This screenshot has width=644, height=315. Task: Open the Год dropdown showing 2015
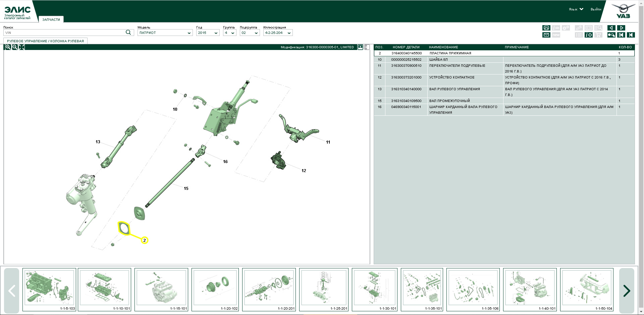(208, 33)
